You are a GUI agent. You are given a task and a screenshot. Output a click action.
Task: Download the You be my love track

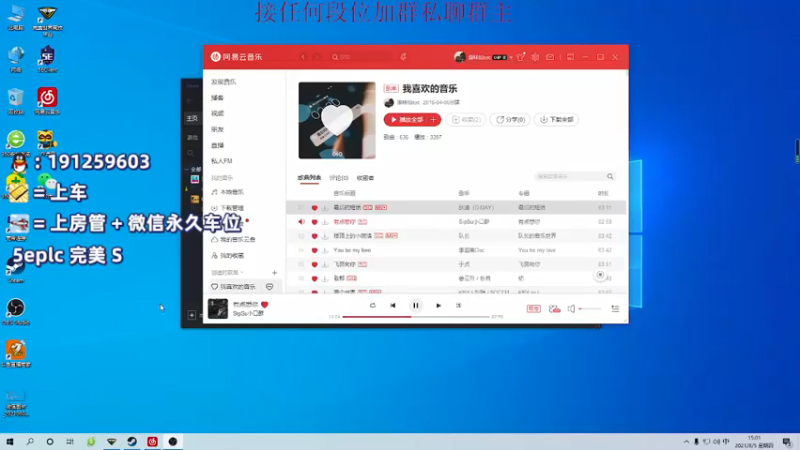[x=325, y=251]
